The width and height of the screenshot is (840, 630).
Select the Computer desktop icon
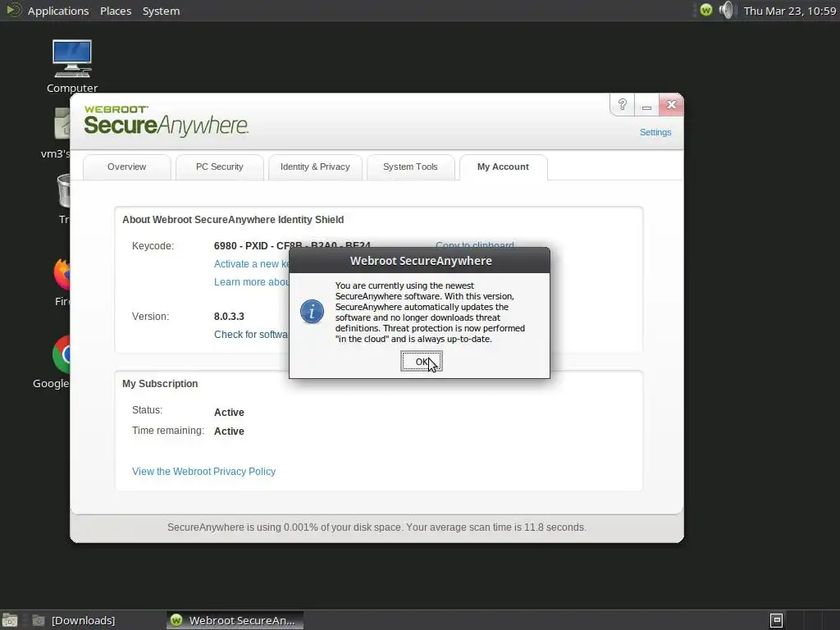tap(72, 66)
